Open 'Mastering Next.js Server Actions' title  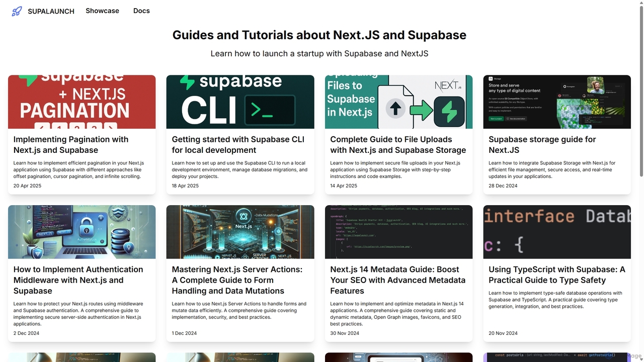click(x=237, y=280)
